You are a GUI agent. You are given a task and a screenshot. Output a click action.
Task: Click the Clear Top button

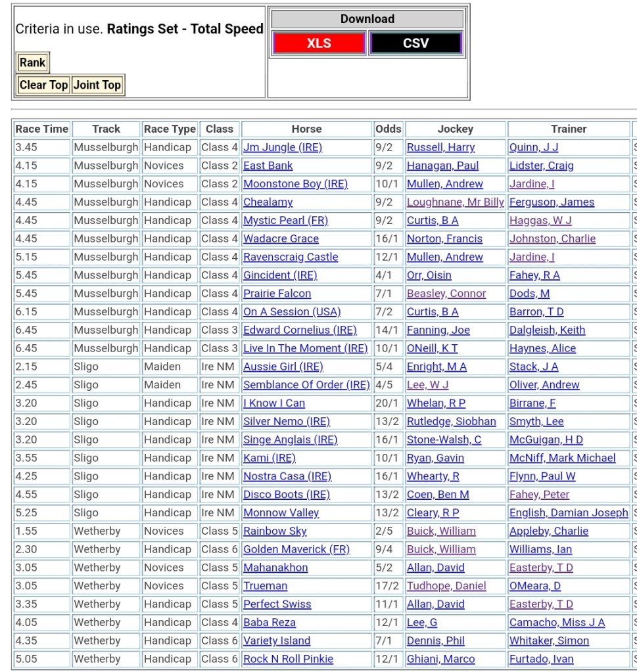coord(43,85)
